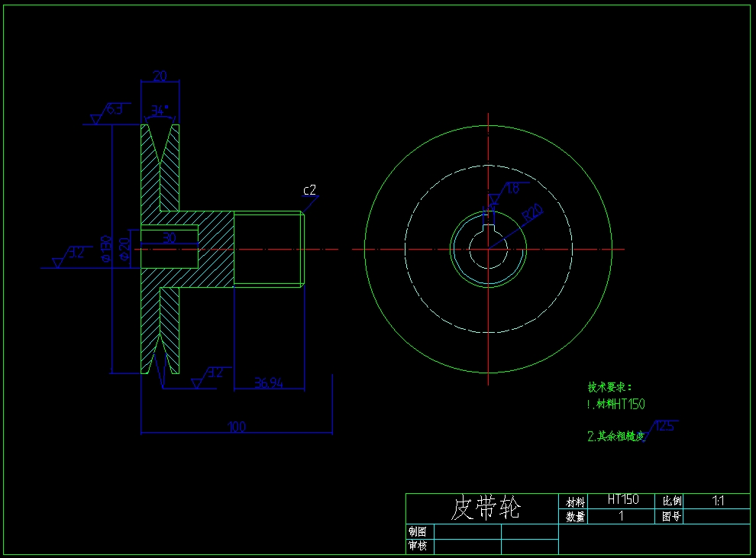Click the 1:1 scale value
Viewport: 756px width, 558px height.
click(x=718, y=502)
